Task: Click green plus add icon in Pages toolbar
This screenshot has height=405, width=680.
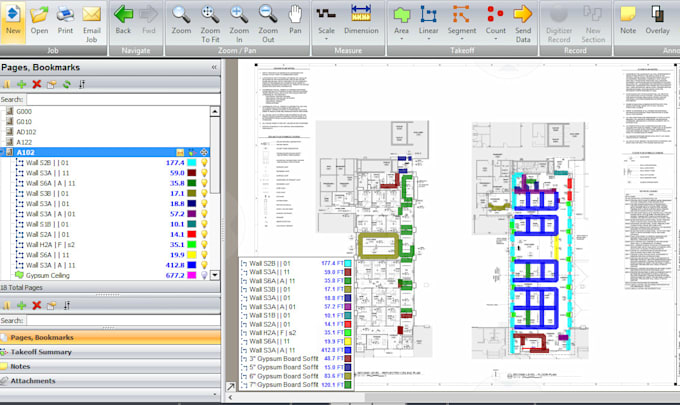Action: click(x=21, y=84)
